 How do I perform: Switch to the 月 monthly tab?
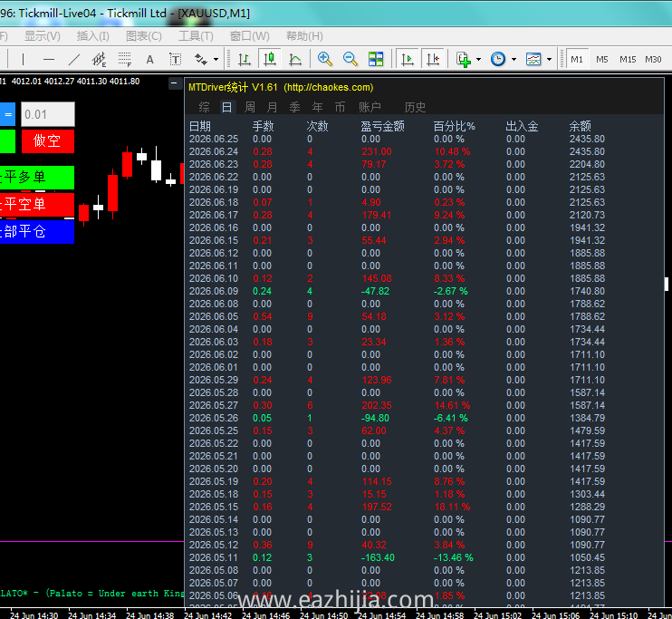[272, 107]
